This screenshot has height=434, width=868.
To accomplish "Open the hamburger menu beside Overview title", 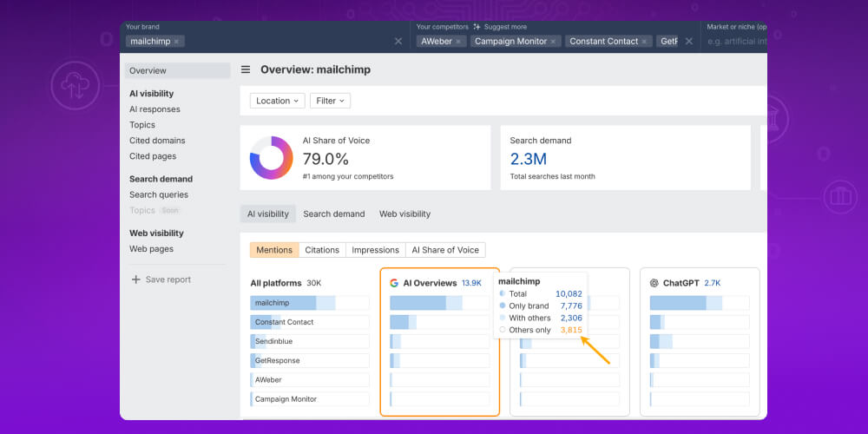I will [246, 69].
